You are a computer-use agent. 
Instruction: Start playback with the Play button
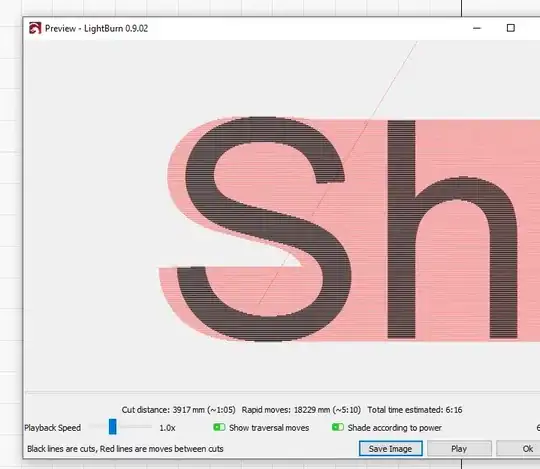pyautogui.click(x=459, y=449)
